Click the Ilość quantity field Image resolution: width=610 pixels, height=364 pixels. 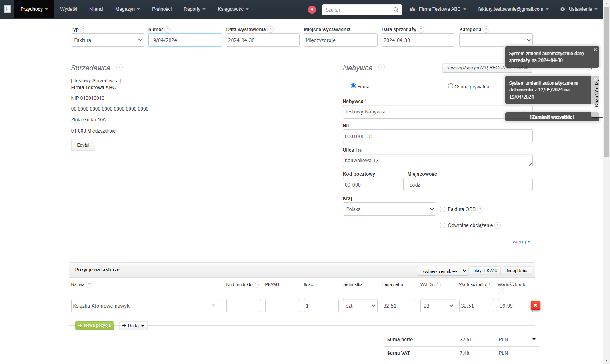pos(321,306)
